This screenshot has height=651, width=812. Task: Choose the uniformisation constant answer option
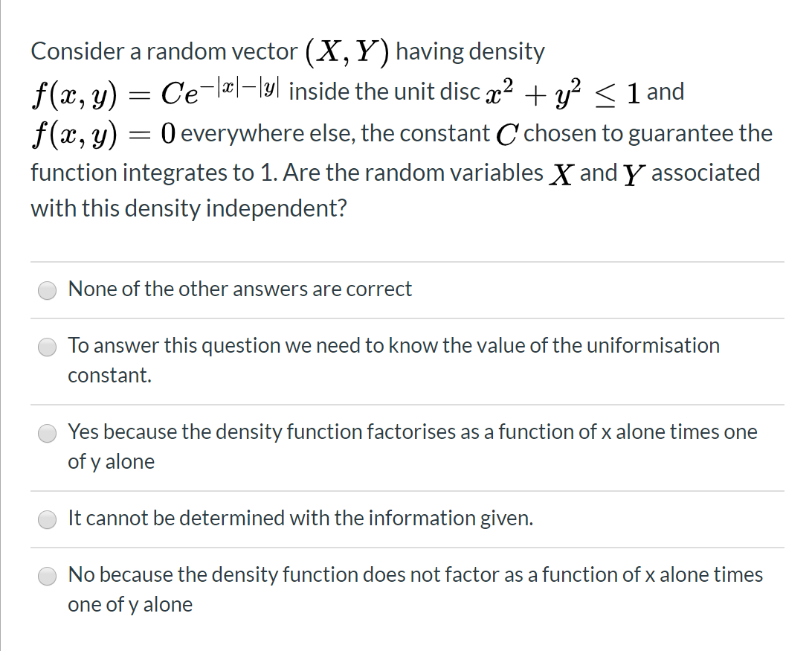pos(47,347)
